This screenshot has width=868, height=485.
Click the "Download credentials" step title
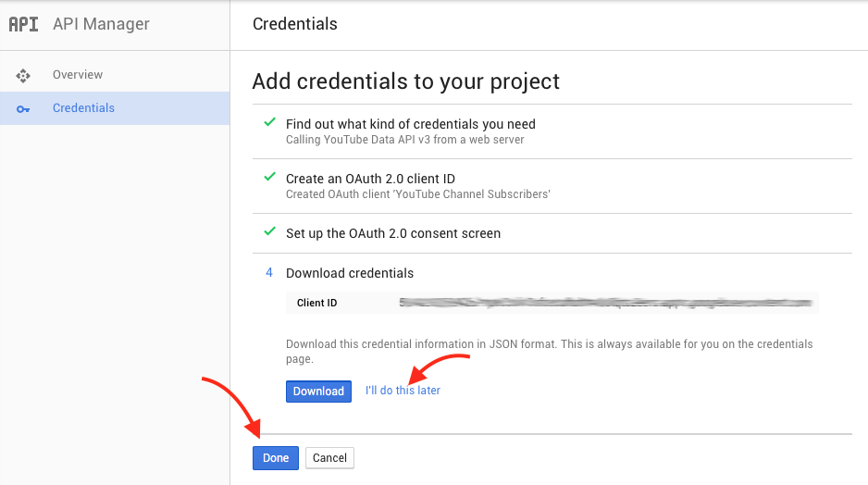coord(350,273)
